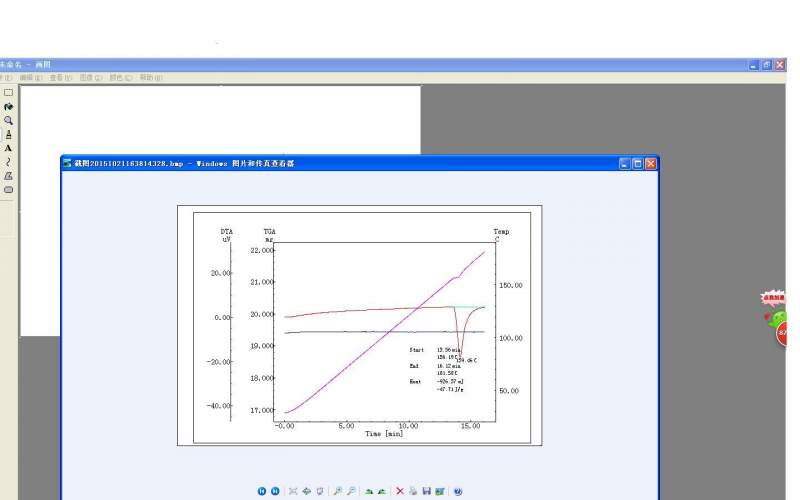Select the curve tool in Paint
This screenshot has height=500, width=800.
[x=8, y=162]
